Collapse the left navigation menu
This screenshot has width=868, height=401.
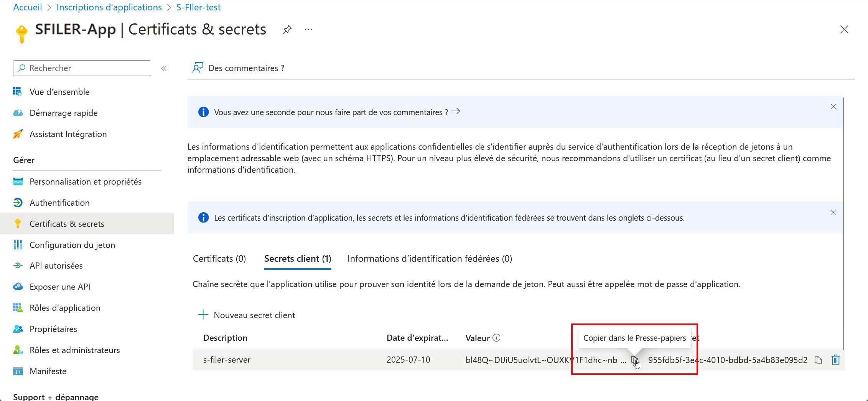click(164, 68)
